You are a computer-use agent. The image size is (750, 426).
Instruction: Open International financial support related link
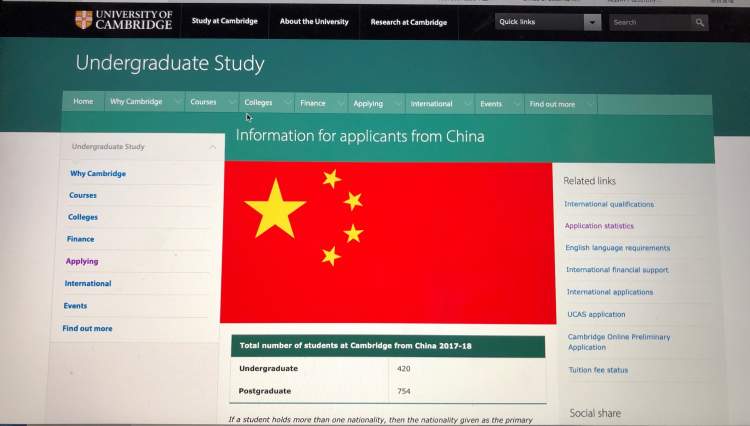point(617,270)
